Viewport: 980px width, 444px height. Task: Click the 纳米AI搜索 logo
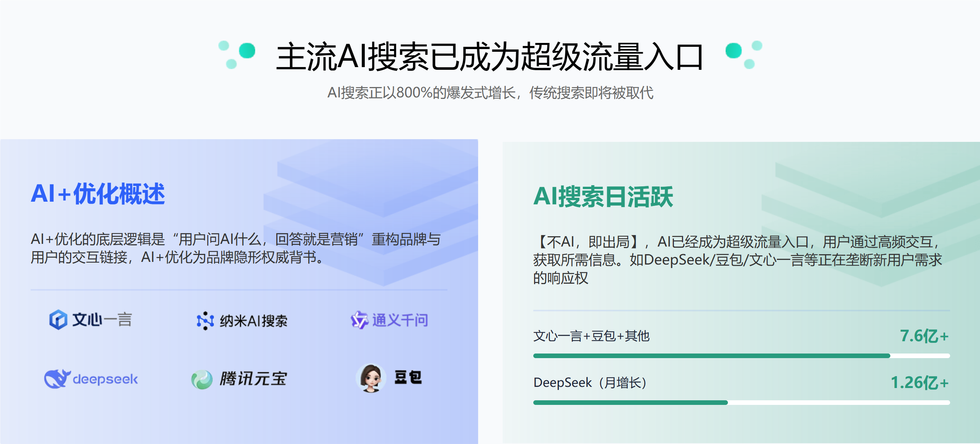pos(242,321)
